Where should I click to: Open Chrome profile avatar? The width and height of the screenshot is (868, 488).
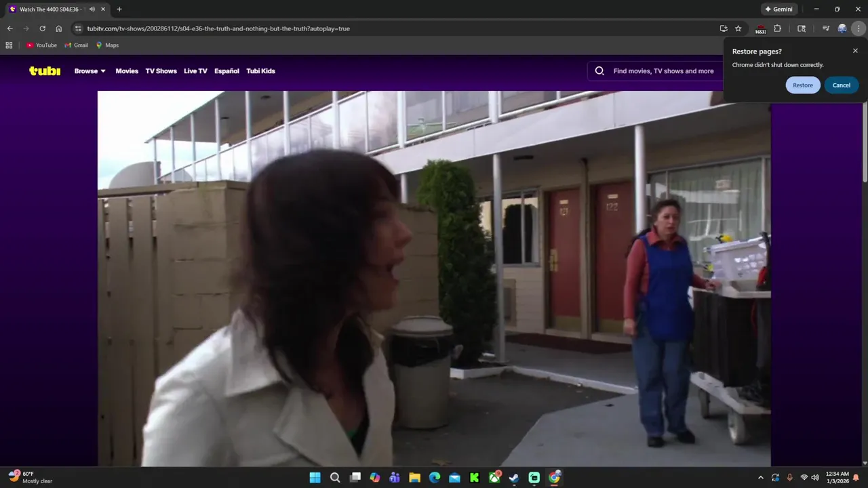coord(842,28)
